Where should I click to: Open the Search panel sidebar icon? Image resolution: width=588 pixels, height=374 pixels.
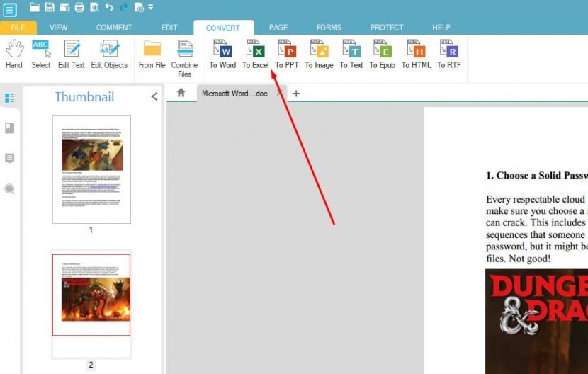pyautogui.click(x=10, y=188)
